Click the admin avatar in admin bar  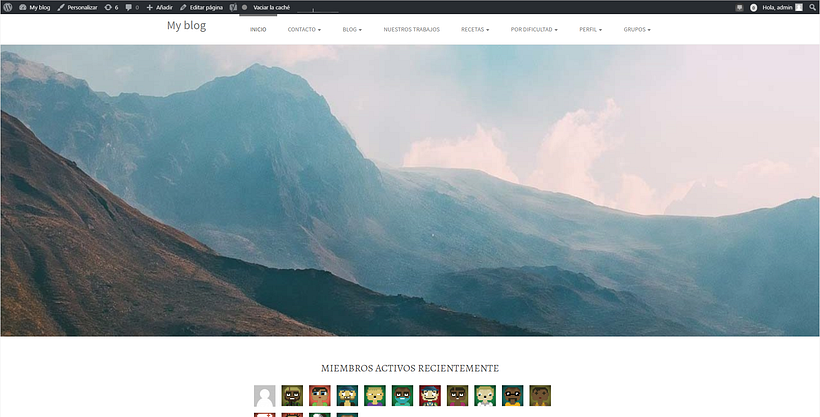coord(799,7)
